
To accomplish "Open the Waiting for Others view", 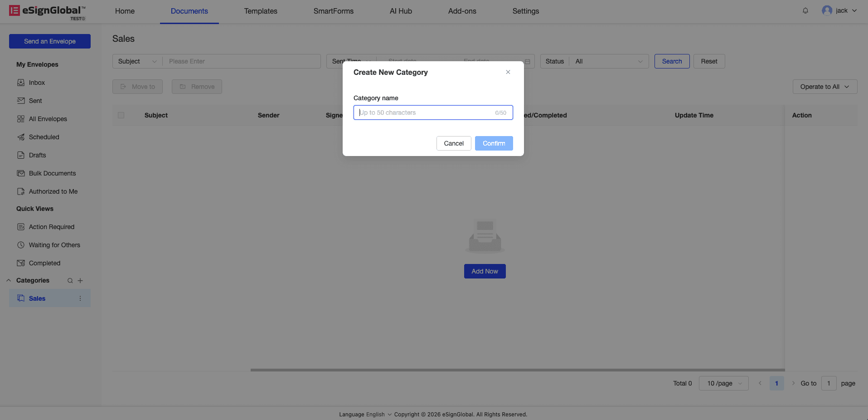I will point(54,245).
